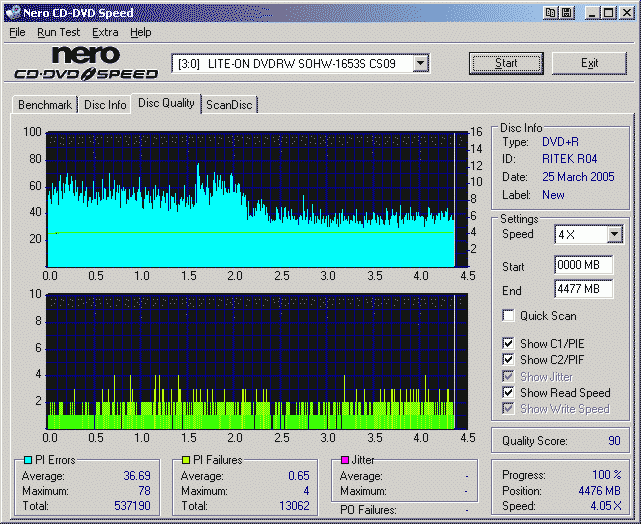Click the disc ID RITEK R04

pyautogui.click(x=569, y=159)
